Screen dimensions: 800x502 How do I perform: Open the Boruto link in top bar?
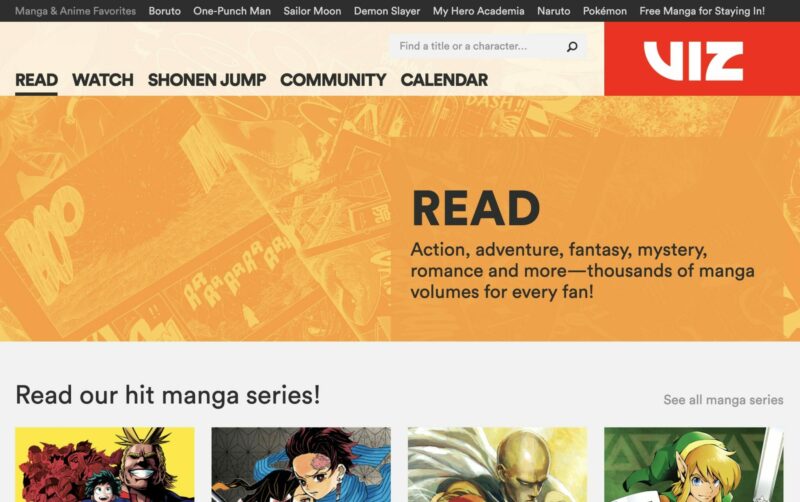tap(164, 11)
